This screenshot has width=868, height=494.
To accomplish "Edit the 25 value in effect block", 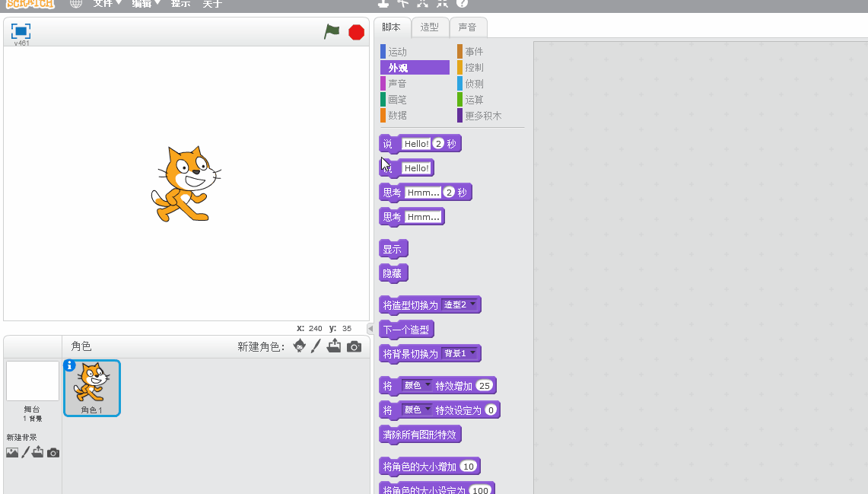I will pos(485,386).
